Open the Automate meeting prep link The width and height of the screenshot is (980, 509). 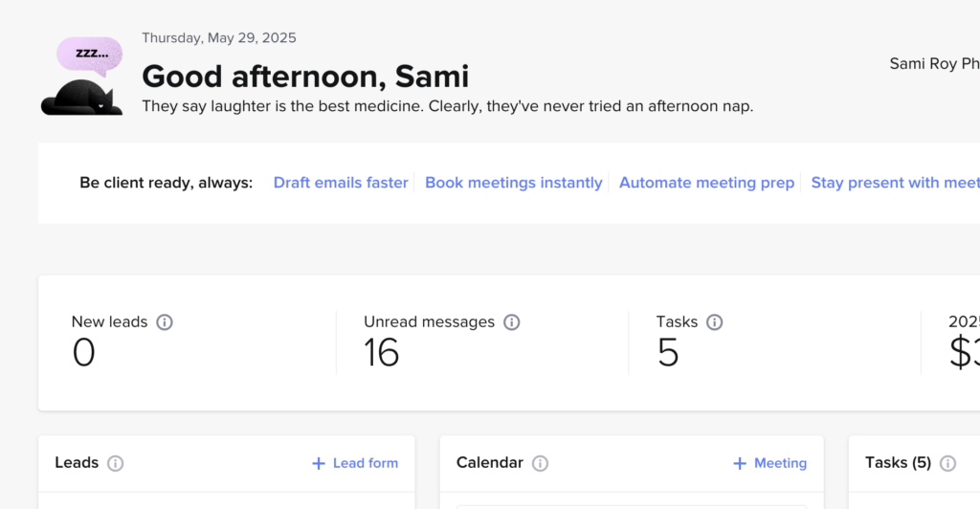click(x=706, y=183)
